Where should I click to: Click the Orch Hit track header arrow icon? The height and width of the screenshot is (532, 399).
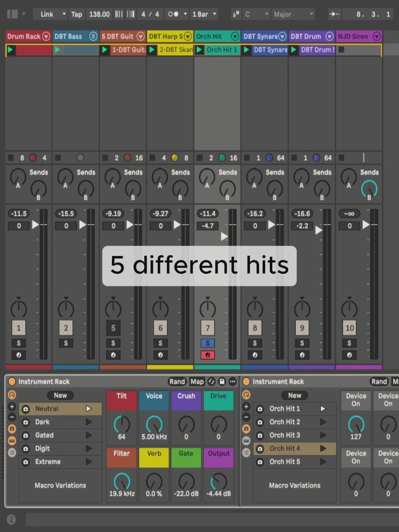pos(235,36)
